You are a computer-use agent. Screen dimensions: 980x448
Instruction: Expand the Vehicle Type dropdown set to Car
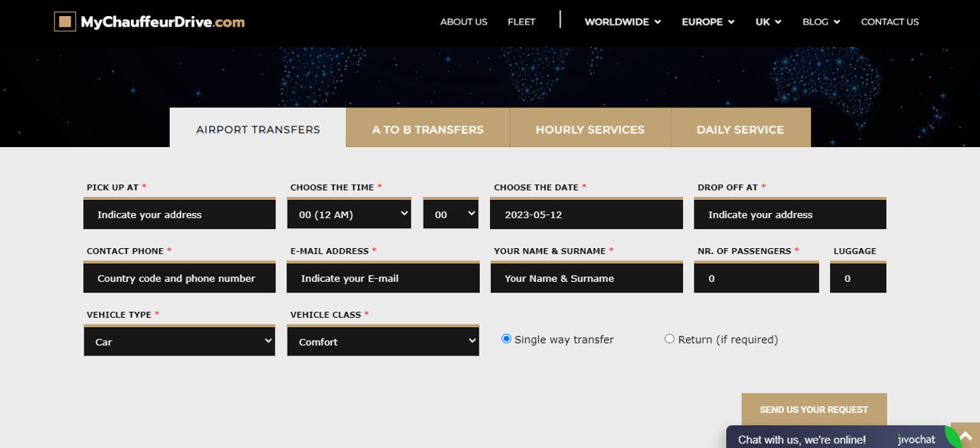[x=180, y=342]
